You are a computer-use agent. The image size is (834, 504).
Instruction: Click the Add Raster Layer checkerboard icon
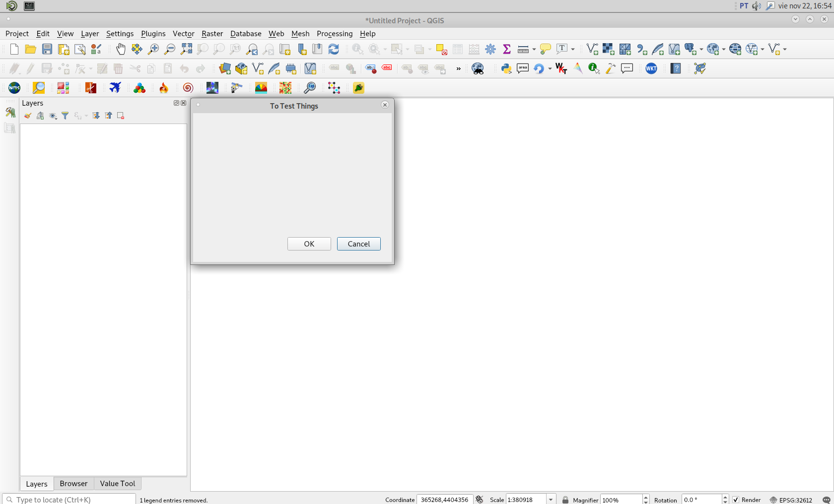coord(609,49)
